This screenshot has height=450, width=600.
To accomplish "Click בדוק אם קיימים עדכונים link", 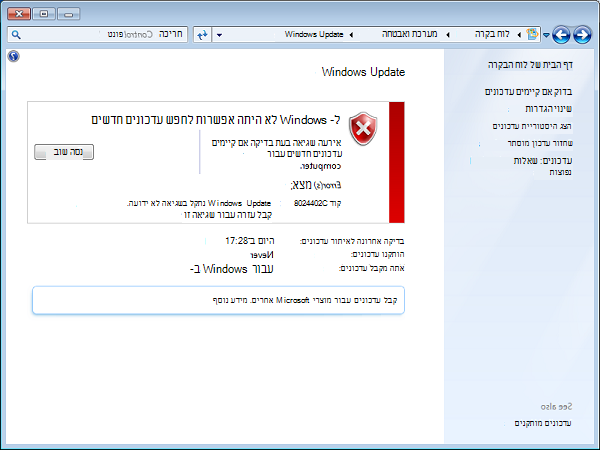I will 528,92.
